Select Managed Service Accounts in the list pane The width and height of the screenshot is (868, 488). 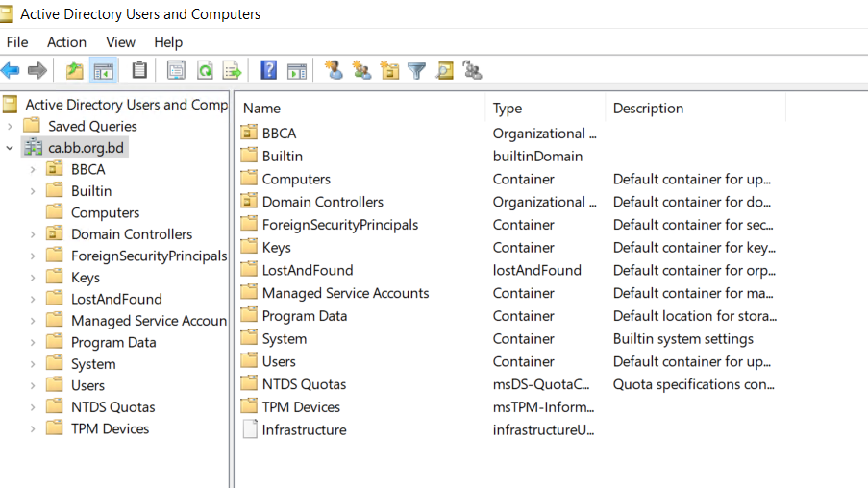point(345,293)
